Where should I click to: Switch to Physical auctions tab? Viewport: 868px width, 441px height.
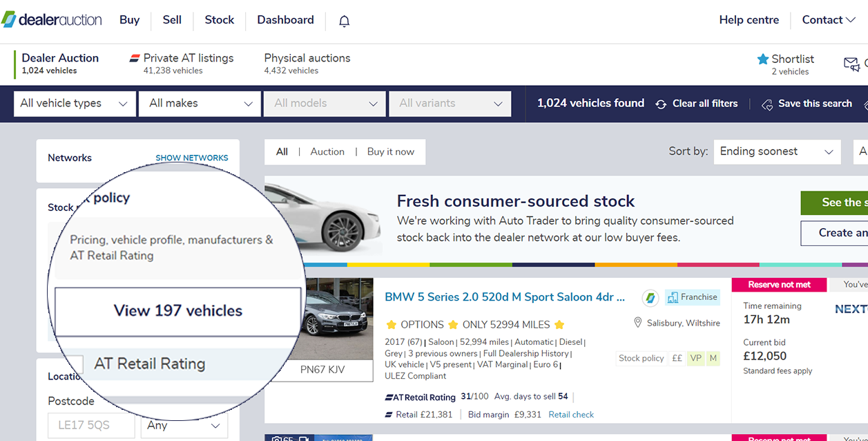click(x=307, y=64)
